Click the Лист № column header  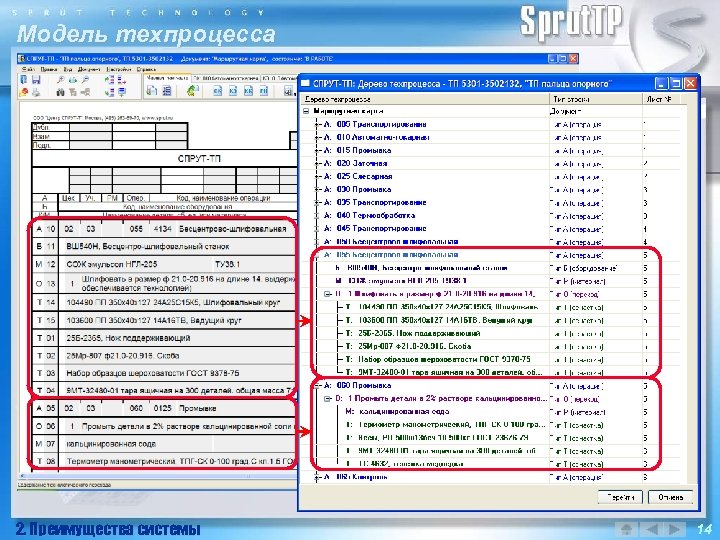pos(660,99)
